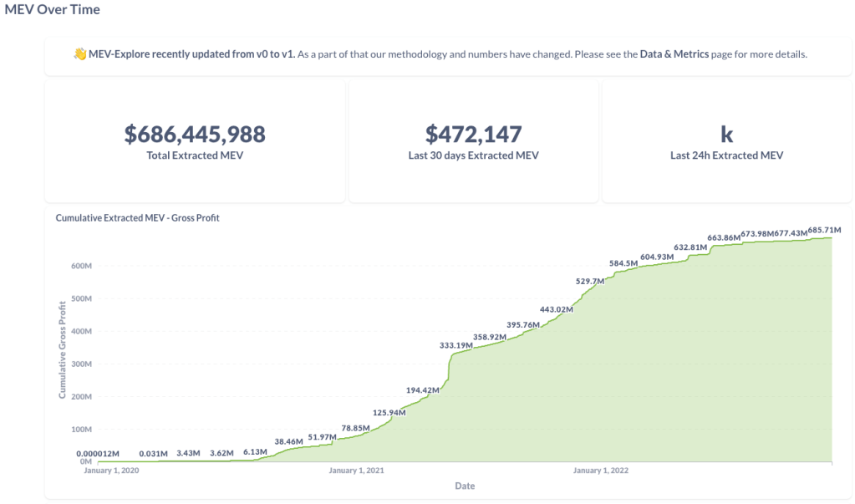This screenshot has width=855, height=504.
Task: Click the 443.02M data label
Action: click(557, 309)
